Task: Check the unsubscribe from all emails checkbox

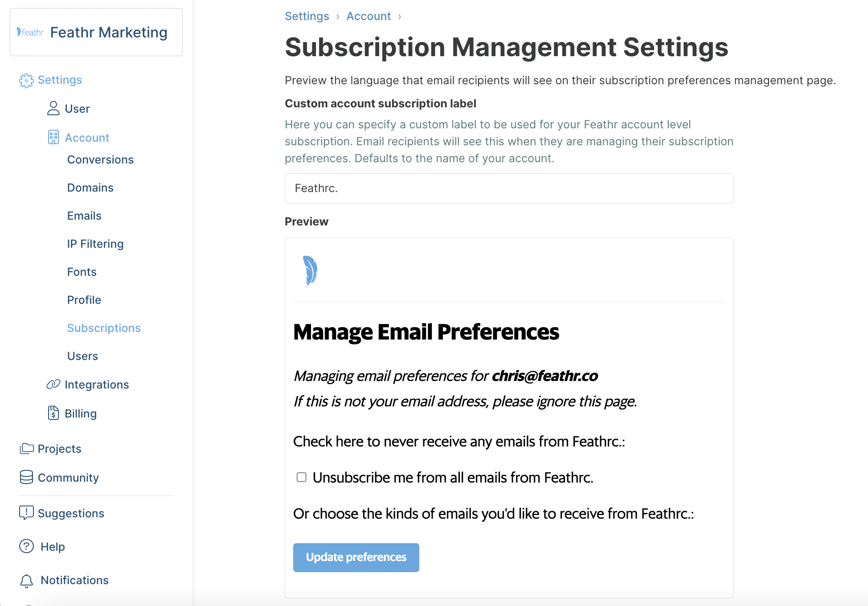Action: click(x=302, y=477)
